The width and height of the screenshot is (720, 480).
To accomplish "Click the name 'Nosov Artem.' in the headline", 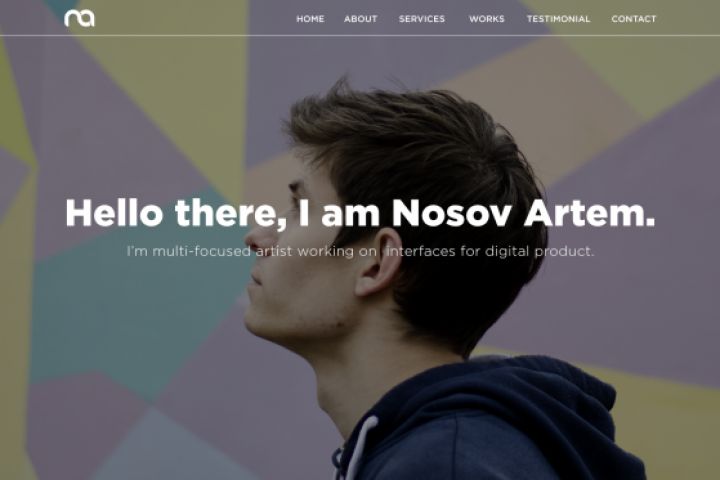I will point(523,214).
